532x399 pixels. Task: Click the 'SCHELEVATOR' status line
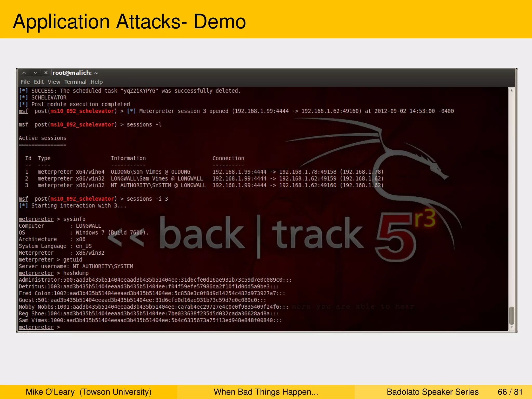[x=43, y=98]
